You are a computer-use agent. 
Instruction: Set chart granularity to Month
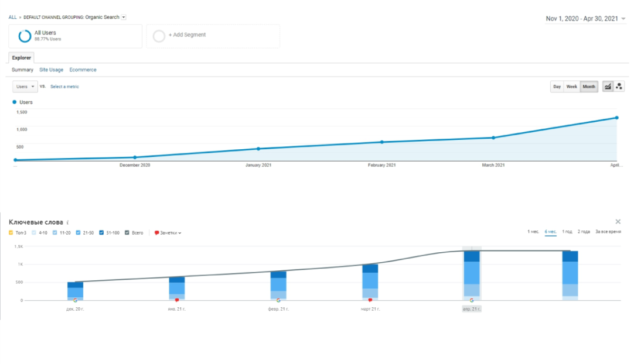pyautogui.click(x=589, y=87)
